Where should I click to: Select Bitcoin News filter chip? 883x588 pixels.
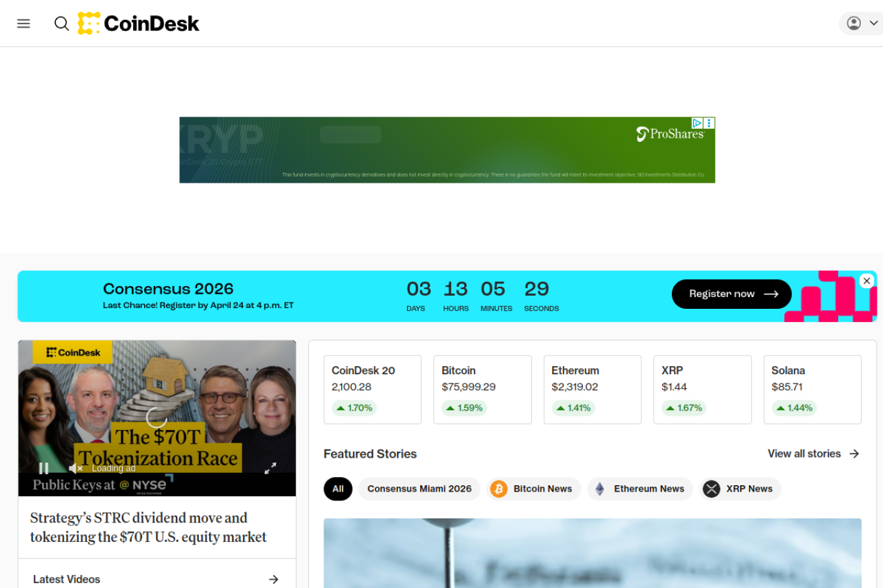coord(533,489)
